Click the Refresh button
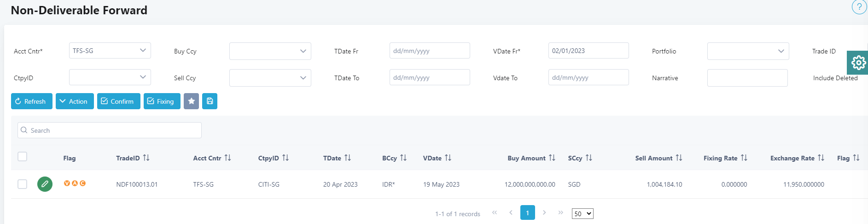This screenshot has width=868, height=224. 31,101
